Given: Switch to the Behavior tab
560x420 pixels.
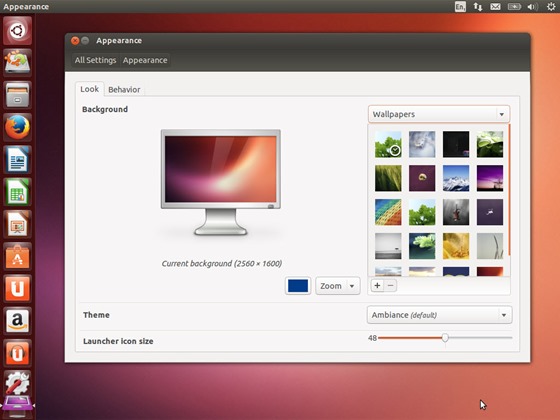Looking at the screenshot, I should 124,89.
